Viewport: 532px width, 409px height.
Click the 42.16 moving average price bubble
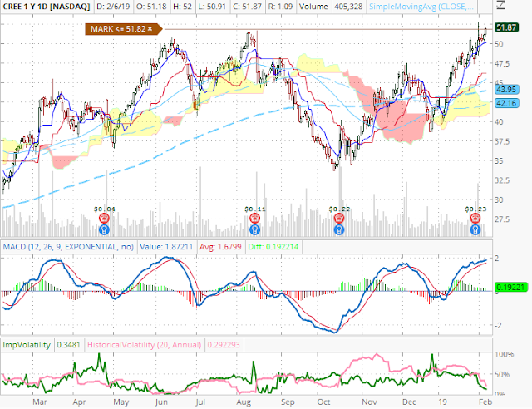pyautogui.click(x=506, y=103)
